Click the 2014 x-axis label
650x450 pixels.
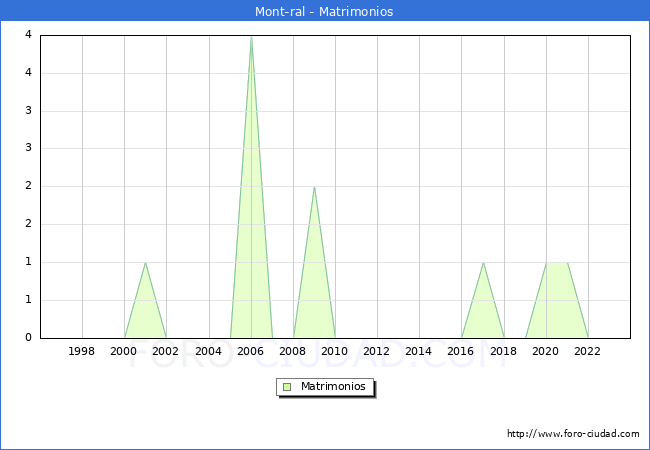[x=419, y=351]
